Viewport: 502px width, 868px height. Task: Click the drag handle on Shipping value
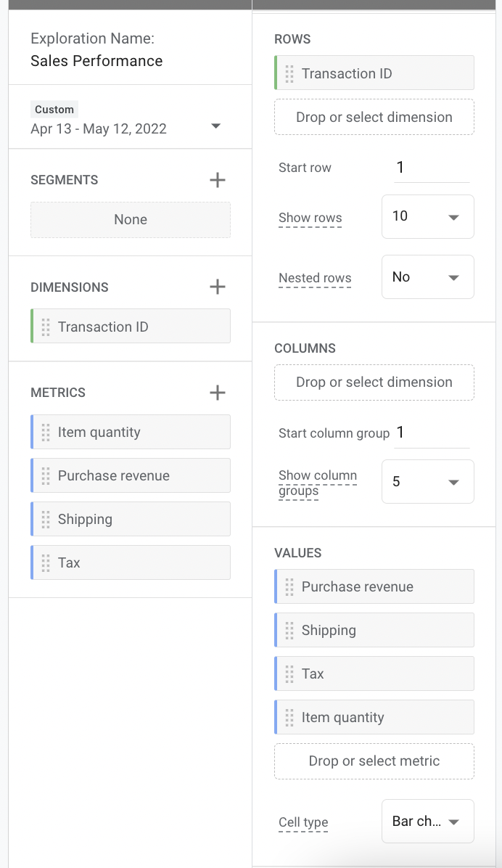tap(289, 630)
